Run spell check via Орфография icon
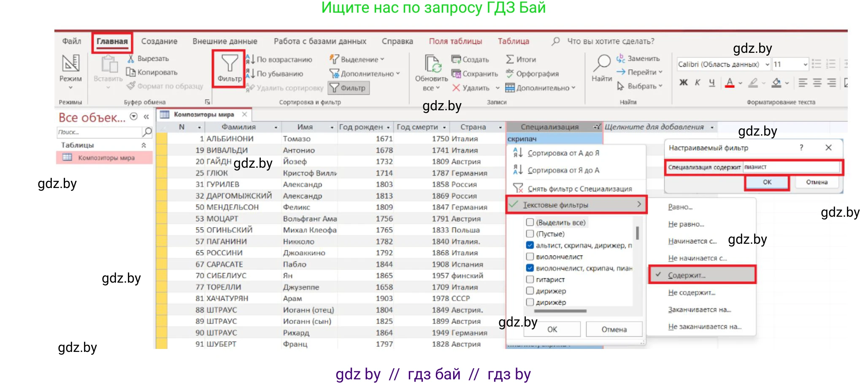The width and height of the screenshot is (868, 384). coord(509,74)
